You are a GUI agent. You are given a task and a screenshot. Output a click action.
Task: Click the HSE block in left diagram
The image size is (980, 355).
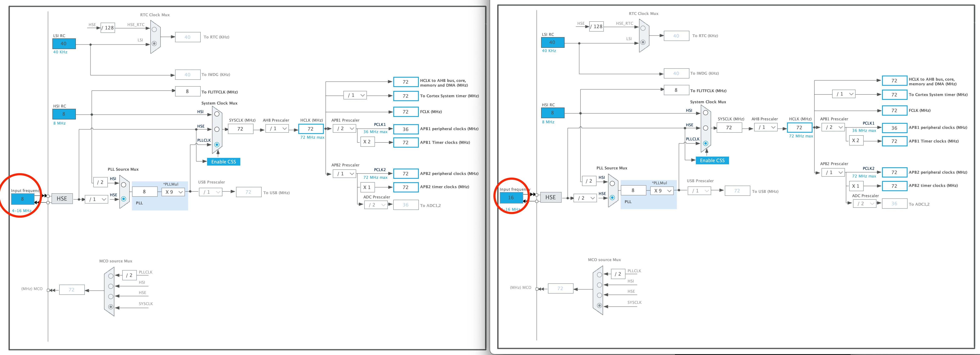[x=62, y=199]
